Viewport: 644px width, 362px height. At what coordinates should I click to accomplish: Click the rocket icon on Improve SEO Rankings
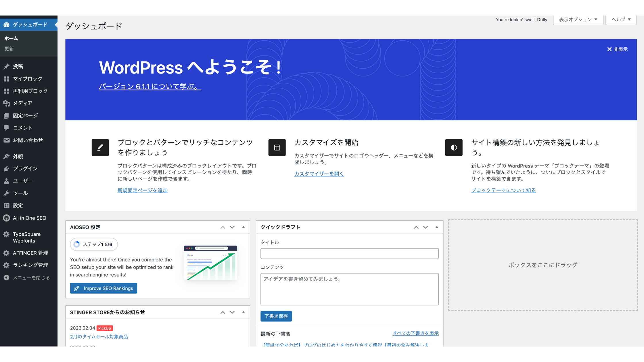[76, 288]
